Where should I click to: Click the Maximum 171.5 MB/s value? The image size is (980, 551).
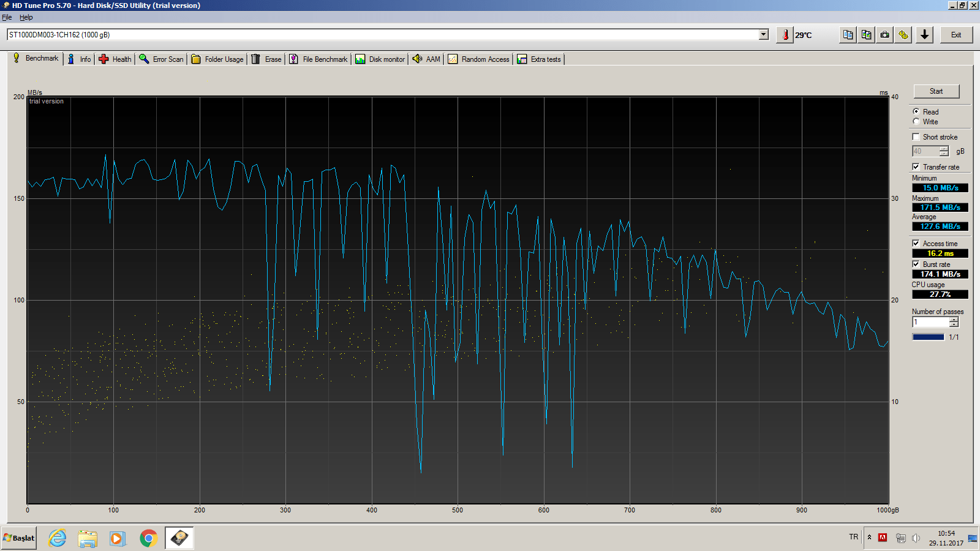pyautogui.click(x=940, y=208)
